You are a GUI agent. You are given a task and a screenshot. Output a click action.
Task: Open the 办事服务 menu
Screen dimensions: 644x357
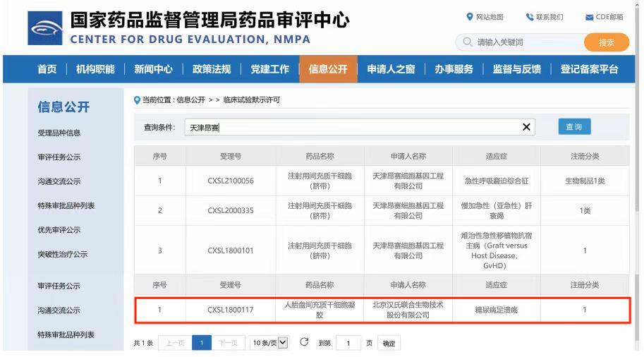(x=454, y=69)
